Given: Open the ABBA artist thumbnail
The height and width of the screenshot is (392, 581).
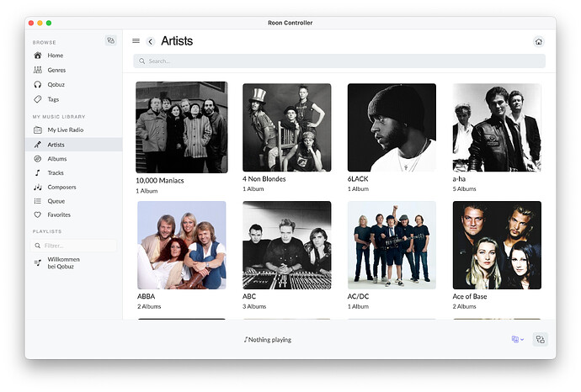Looking at the screenshot, I should (x=182, y=245).
